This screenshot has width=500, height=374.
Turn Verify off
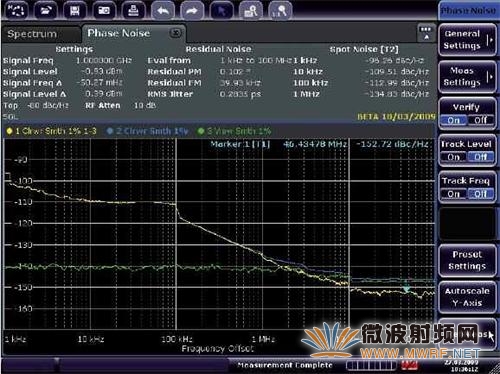[480, 120]
